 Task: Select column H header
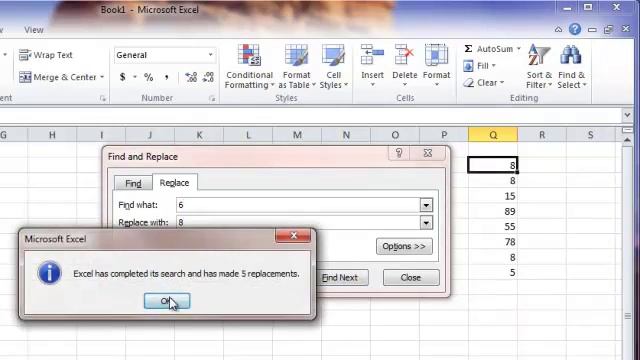coord(52,135)
